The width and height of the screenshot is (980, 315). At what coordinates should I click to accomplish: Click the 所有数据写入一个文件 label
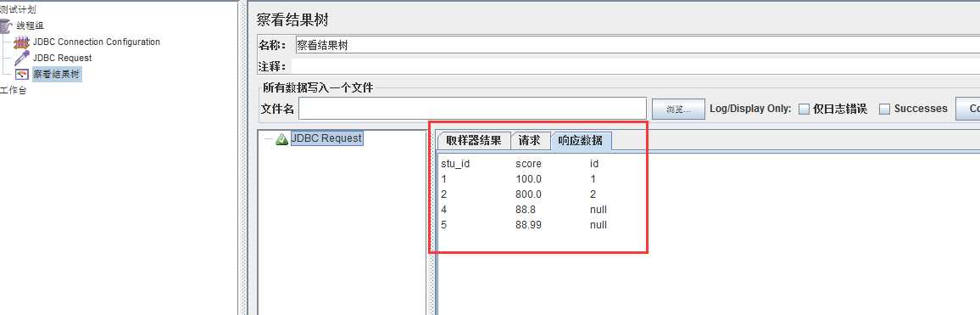click(x=318, y=87)
